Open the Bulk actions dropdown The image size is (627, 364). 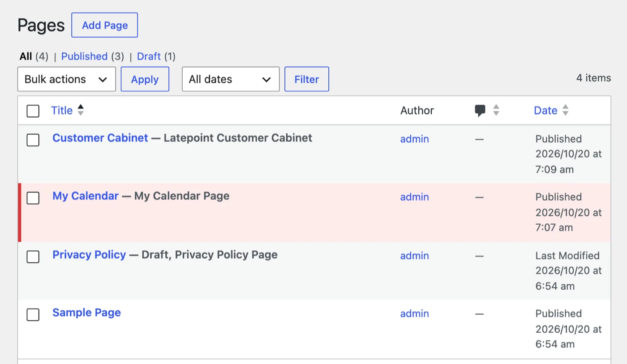tap(67, 79)
